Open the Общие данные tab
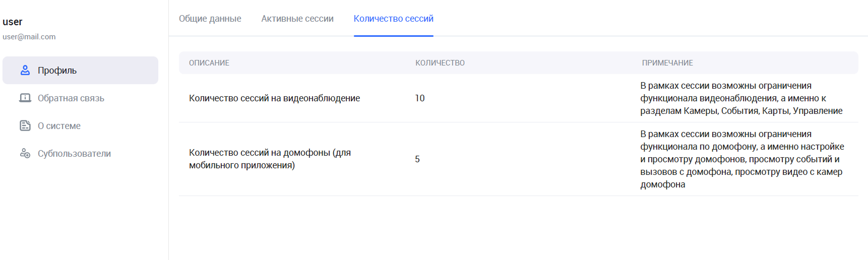Image resolution: width=868 pixels, height=260 pixels. click(210, 19)
